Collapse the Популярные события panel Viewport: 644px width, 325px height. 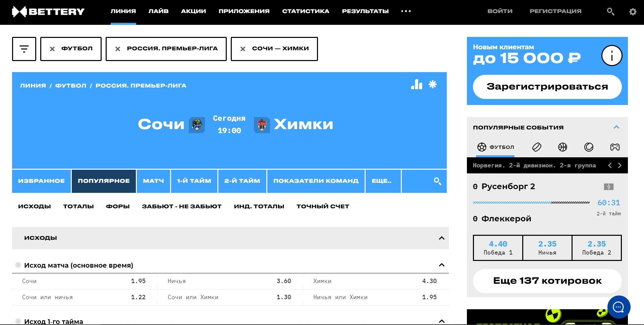616,127
